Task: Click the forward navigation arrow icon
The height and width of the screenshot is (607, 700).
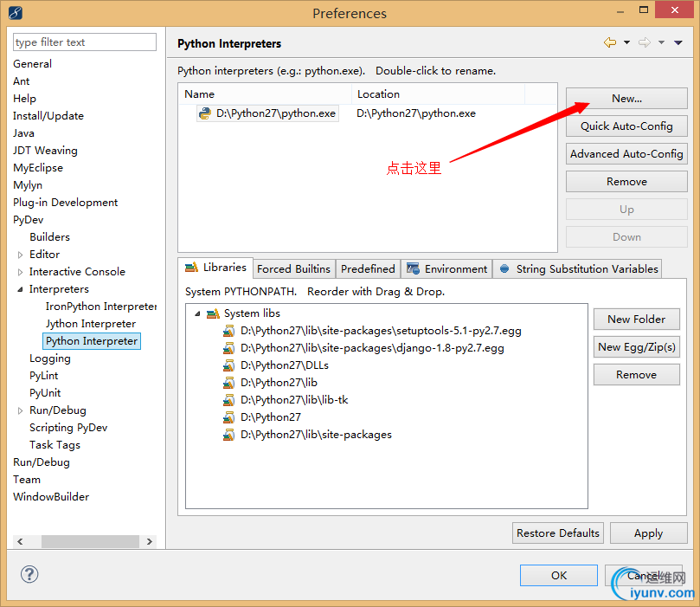Action: (645, 42)
